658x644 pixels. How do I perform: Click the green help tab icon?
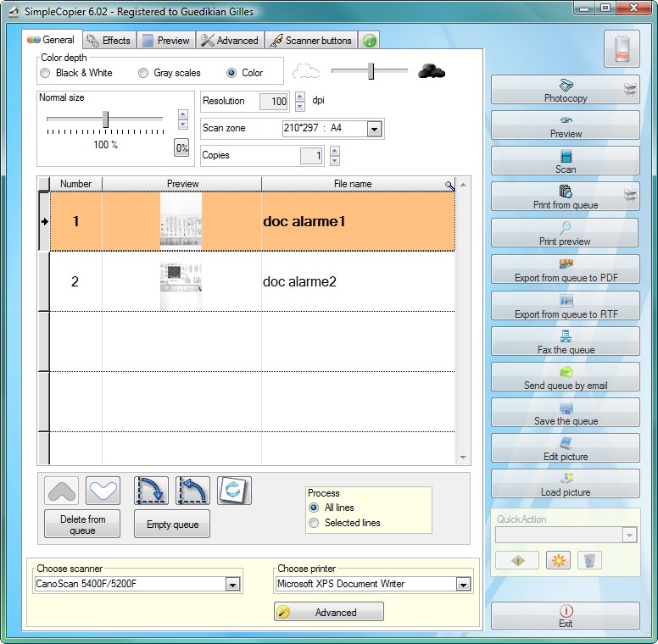(370, 41)
